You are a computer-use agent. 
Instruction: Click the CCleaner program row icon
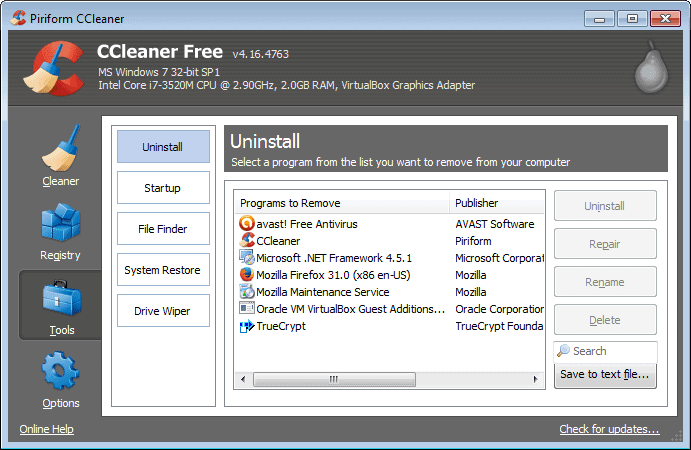tap(247, 240)
